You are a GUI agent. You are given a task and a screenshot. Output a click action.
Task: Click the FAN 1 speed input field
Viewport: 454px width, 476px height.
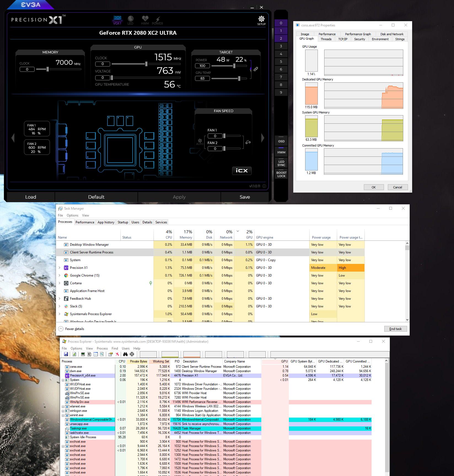coord(215,136)
